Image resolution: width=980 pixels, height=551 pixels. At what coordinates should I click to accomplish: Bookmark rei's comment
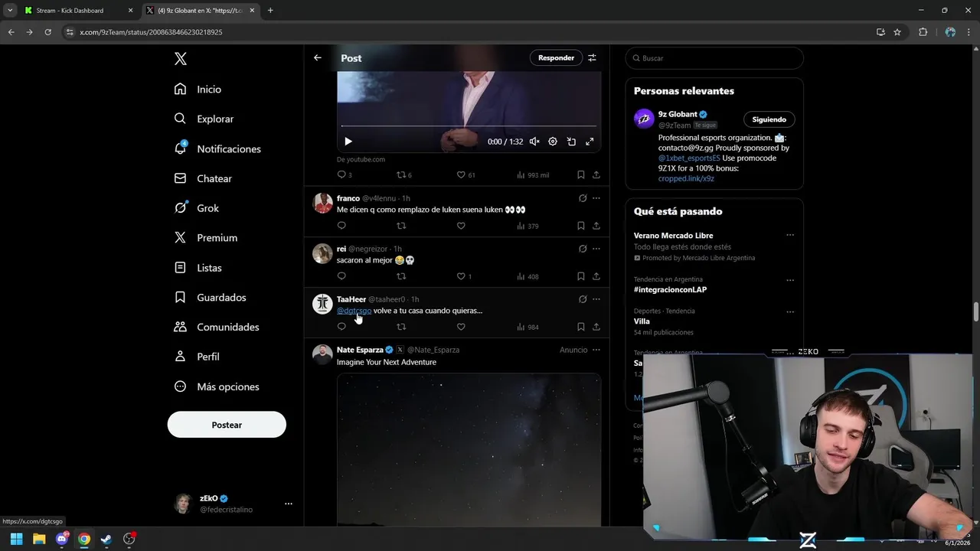coord(581,276)
